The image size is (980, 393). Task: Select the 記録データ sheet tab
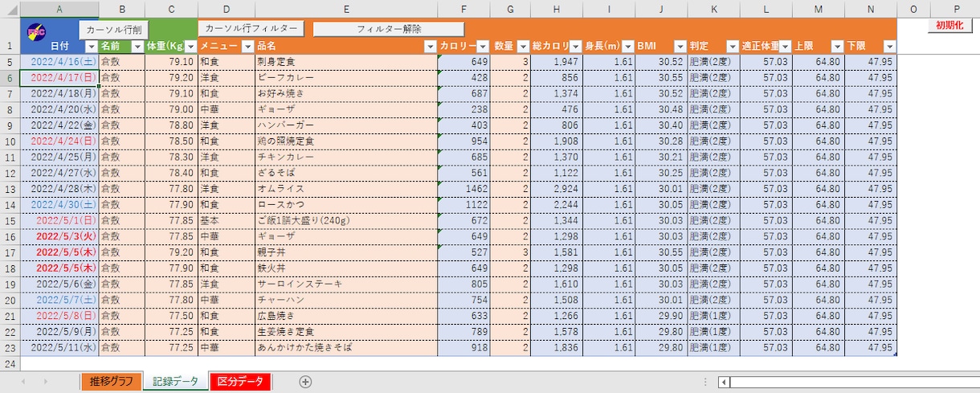(x=176, y=382)
